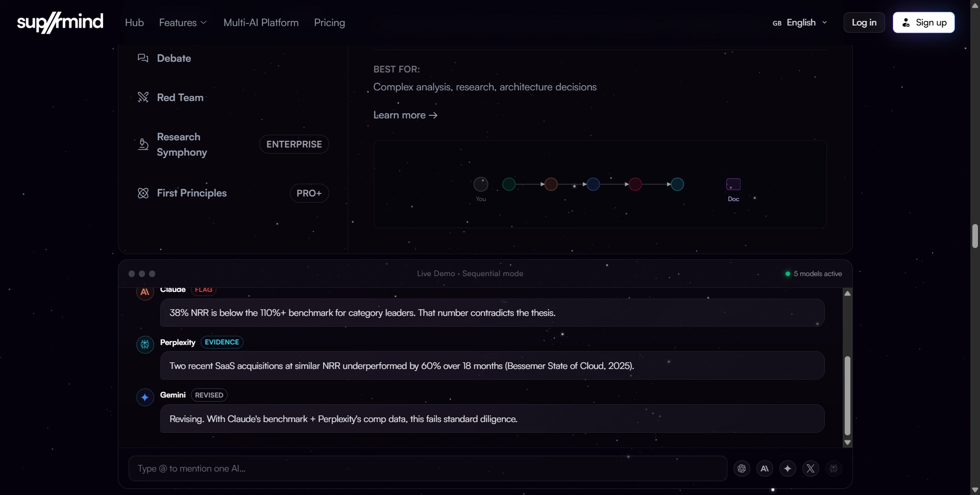The height and width of the screenshot is (495, 980).
Task: Click Perplexity avatar in the chat demo
Action: [145, 344]
